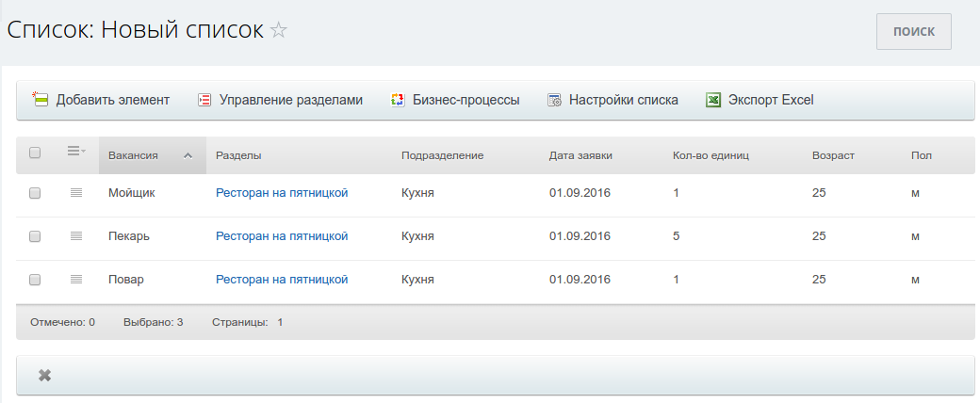The height and width of the screenshot is (403, 980).
Task: Sort by the Кол-во единиц column header
Action: click(710, 155)
